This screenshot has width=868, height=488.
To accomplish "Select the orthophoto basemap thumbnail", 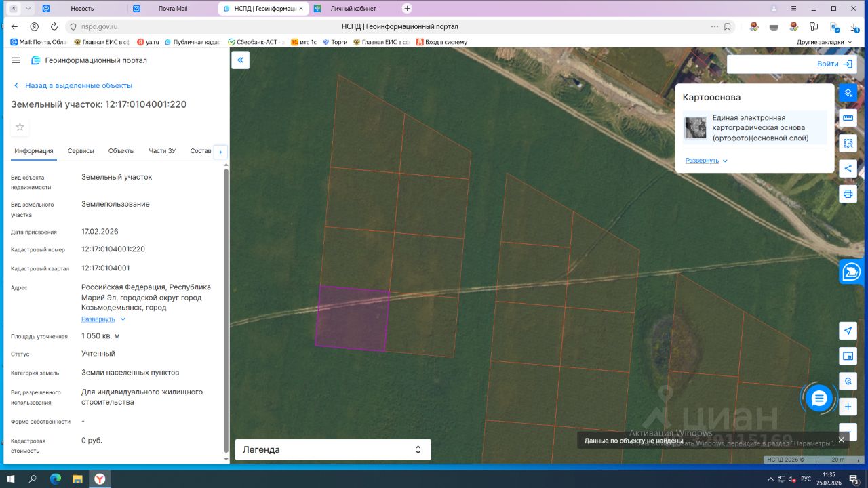I will [695, 127].
